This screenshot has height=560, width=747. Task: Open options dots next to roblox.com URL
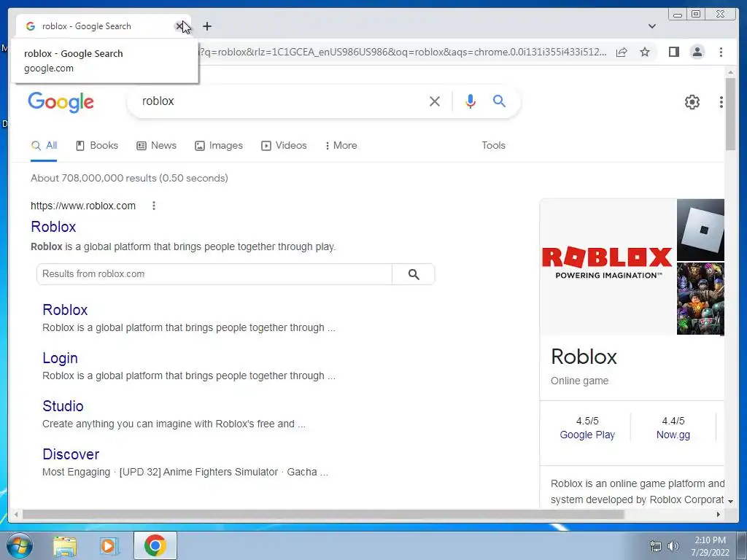coord(153,206)
